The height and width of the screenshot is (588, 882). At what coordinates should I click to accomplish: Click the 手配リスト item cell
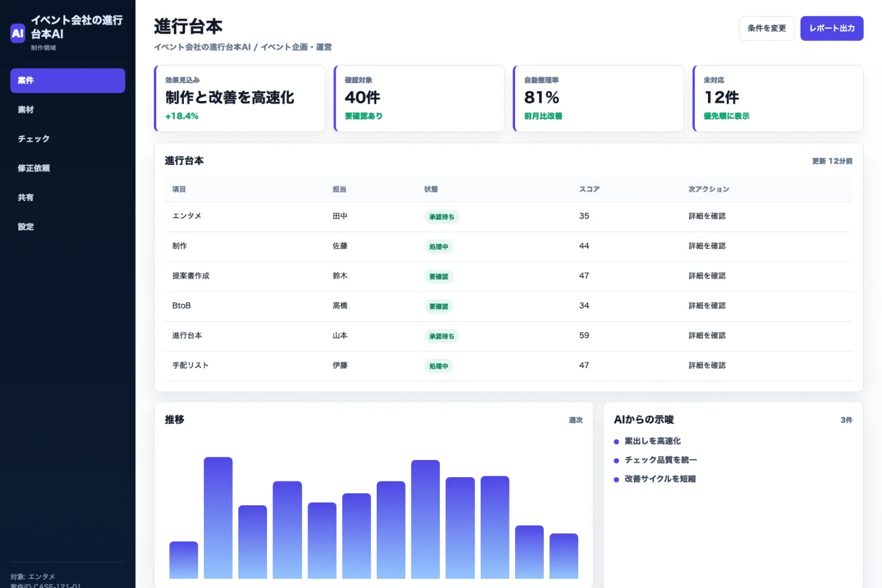(190, 365)
